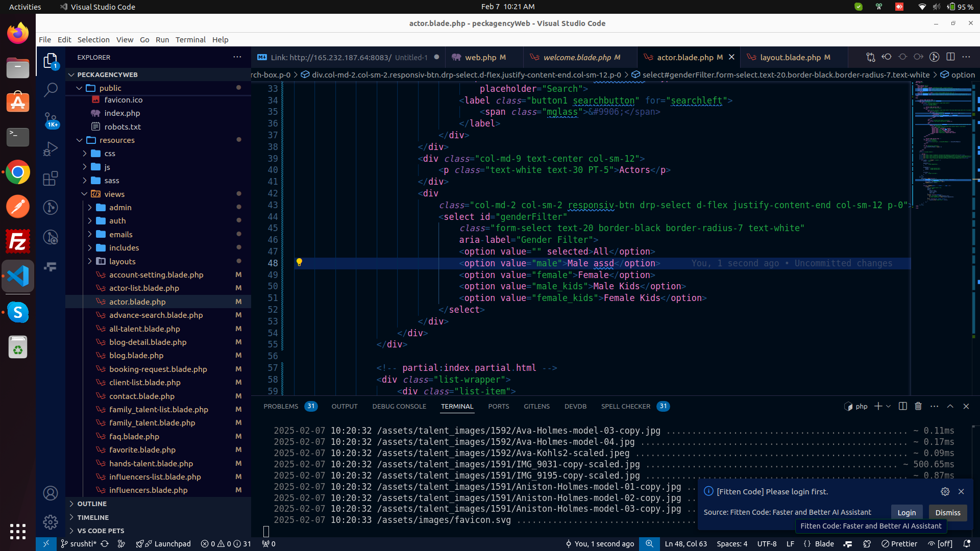The width and height of the screenshot is (980, 551).
Task: Open contact.blade.php in the explorer
Action: pyautogui.click(x=141, y=396)
